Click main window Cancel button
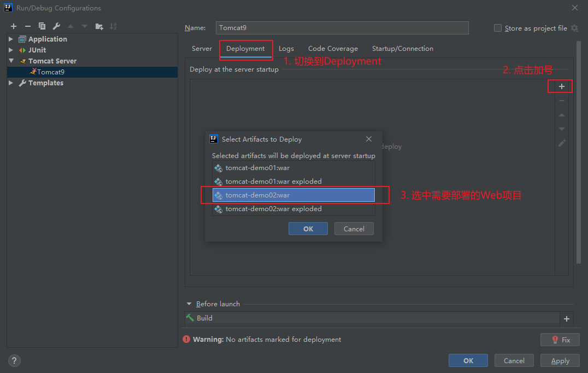Image resolution: width=588 pixels, height=373 pixels. [x=514, y=360]
